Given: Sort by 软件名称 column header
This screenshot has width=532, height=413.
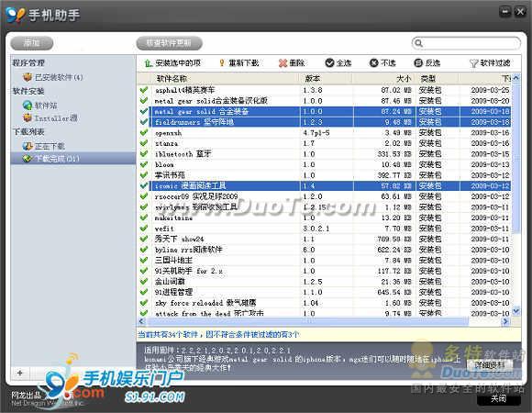Looking at the screenshot, I should point(226,78).
